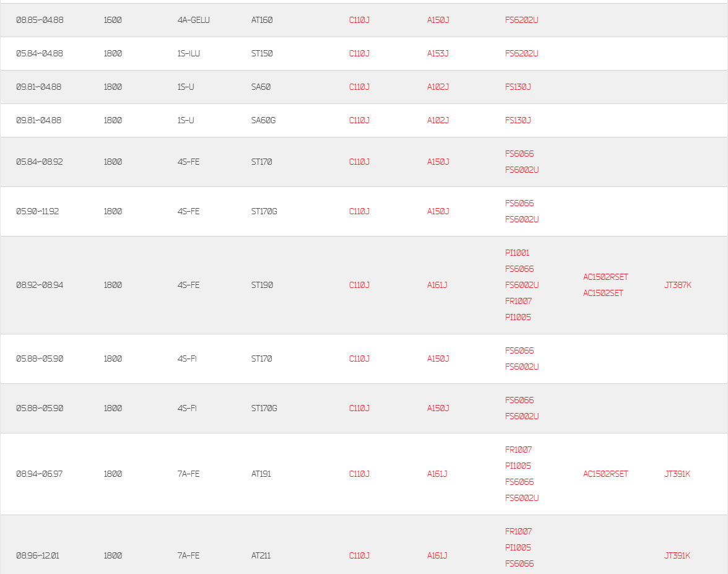Select JT387K part link
This screenshot has width=728, height=574.
coord(677,285)
